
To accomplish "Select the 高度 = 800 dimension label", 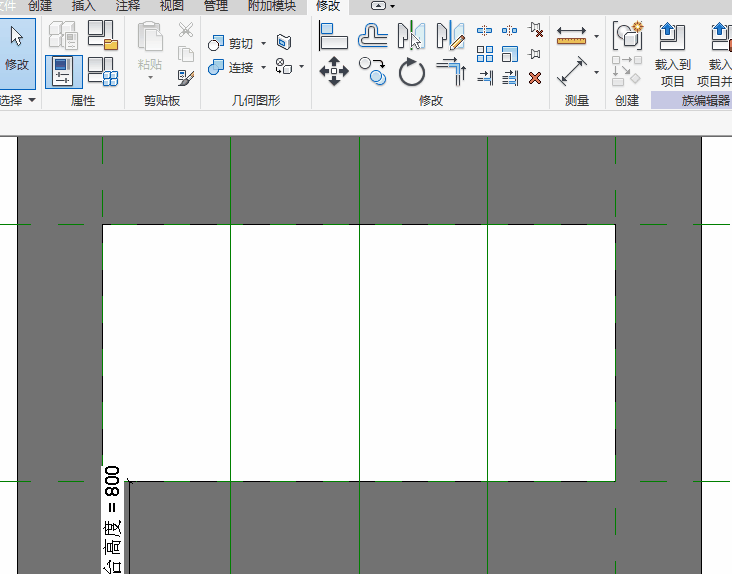I will pyautogui.click(x=113, y=519).
